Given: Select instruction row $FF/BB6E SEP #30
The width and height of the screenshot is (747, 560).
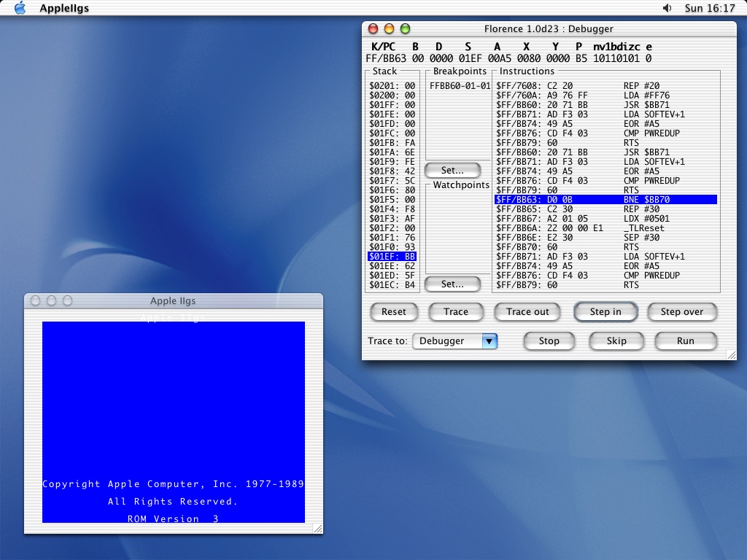Looking at the screenshot, I should pyautogui.click(x=606, y=238).
